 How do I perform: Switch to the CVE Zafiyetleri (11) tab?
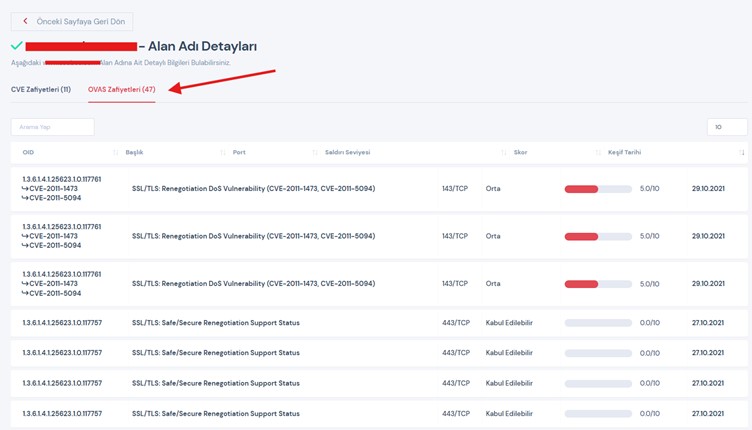point(41,89)
